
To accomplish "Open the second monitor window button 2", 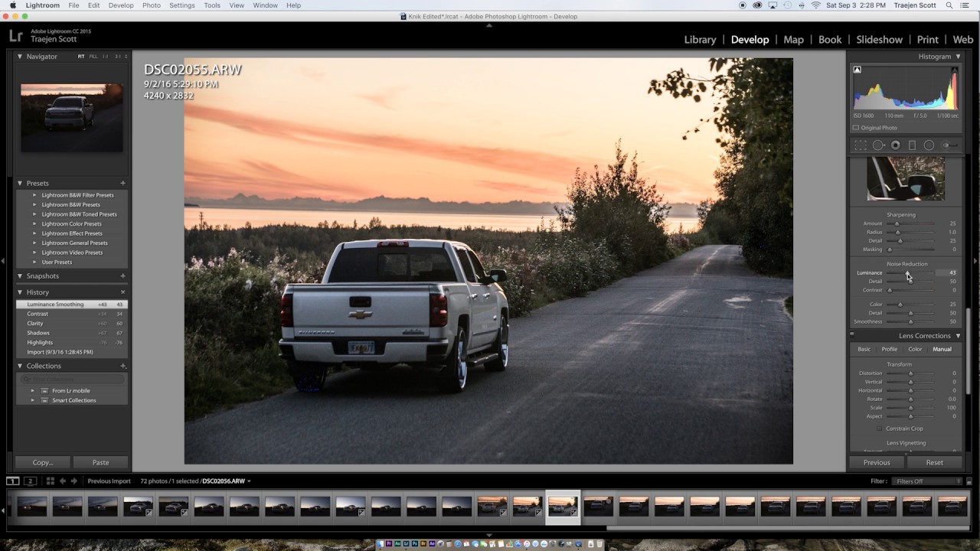I will pyautogui.click(x=31, y=481).
